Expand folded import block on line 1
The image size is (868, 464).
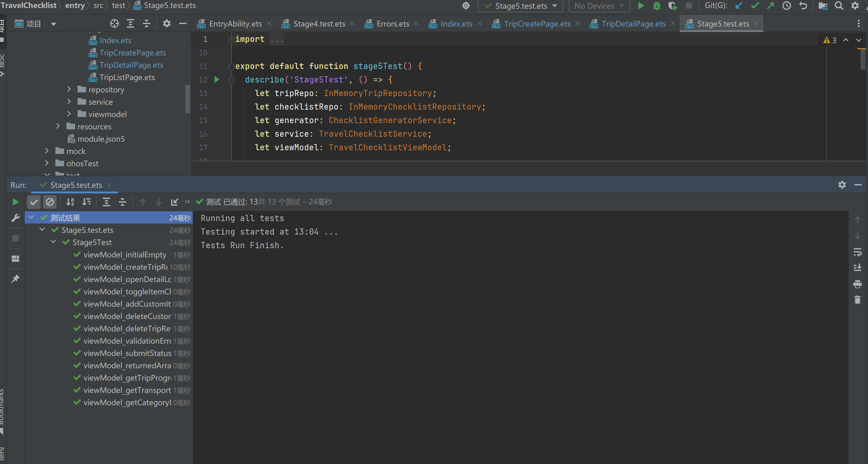pos(231,39)
